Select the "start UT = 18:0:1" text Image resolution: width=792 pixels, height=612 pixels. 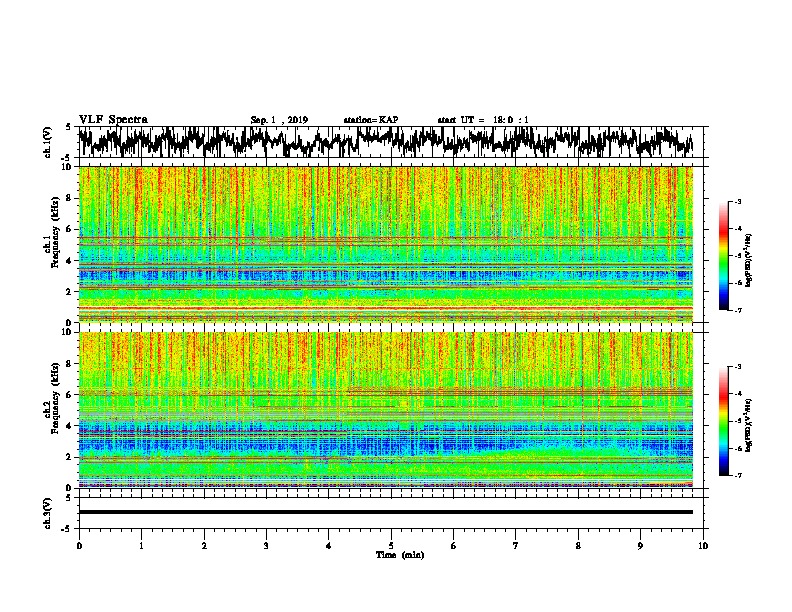tap(483, 120)
